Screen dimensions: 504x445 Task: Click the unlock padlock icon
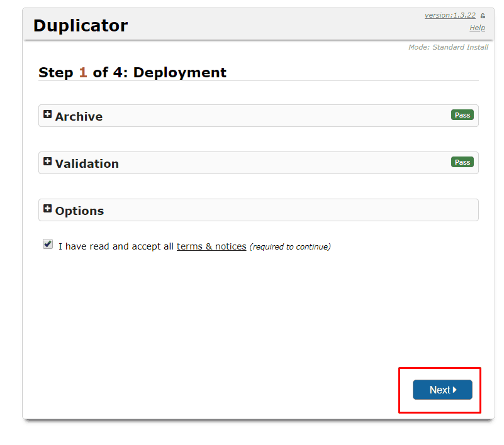[x=483, y=16]
